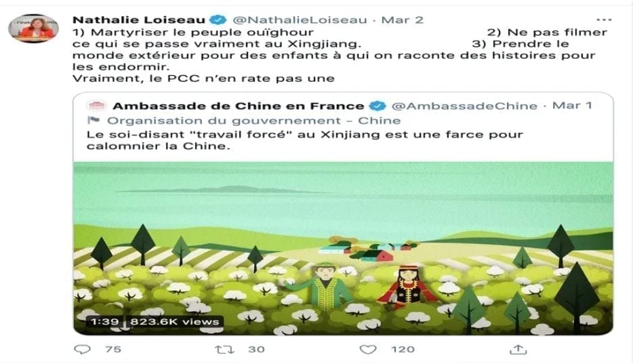Click the Ambassade de Chine embassy avatar
Screen dimensions: 633x364
96,106
